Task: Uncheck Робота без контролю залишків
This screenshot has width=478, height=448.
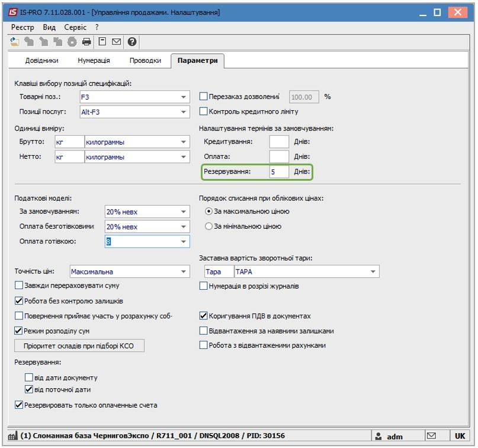Action: 19,300
